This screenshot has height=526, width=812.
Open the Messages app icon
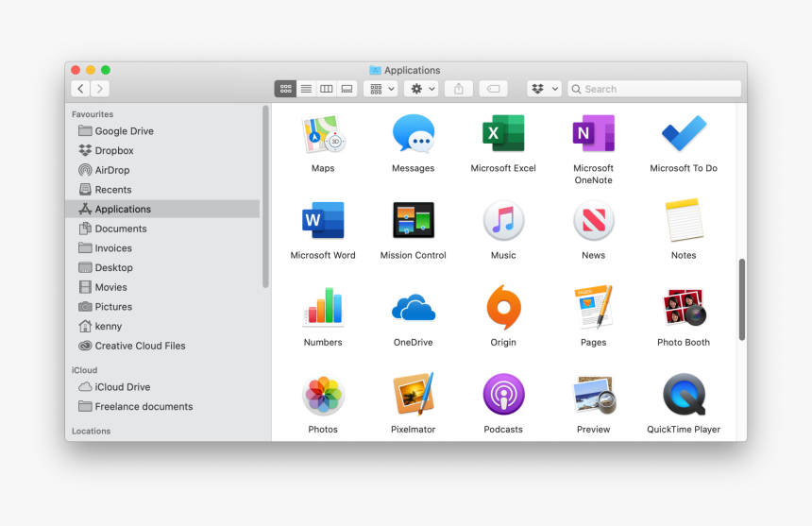(x=414, y=134)
